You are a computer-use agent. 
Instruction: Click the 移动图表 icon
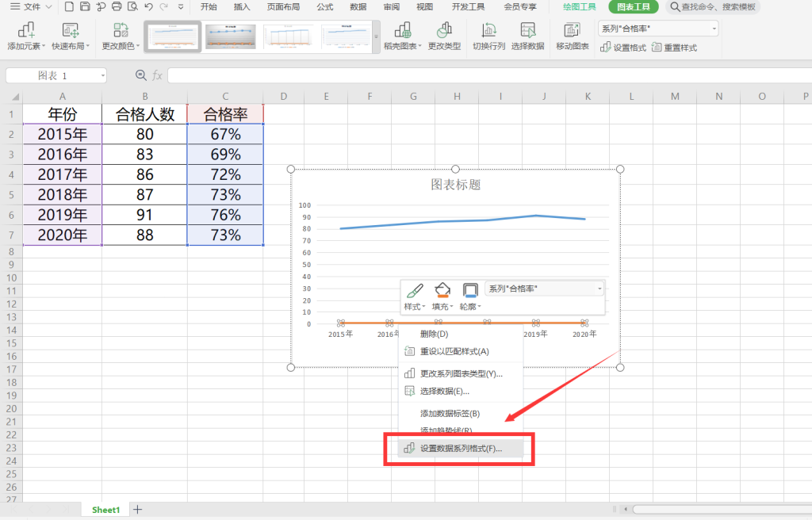[573, 36]
